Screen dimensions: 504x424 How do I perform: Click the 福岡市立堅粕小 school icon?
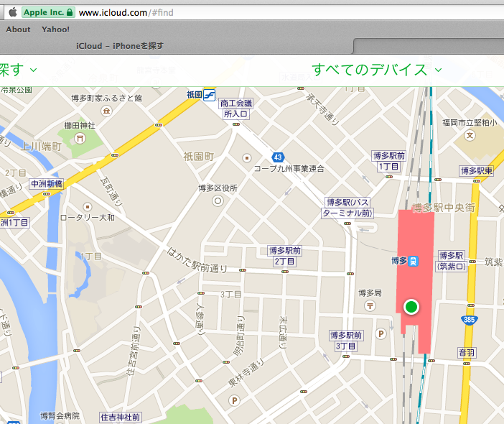click(470, 135)
